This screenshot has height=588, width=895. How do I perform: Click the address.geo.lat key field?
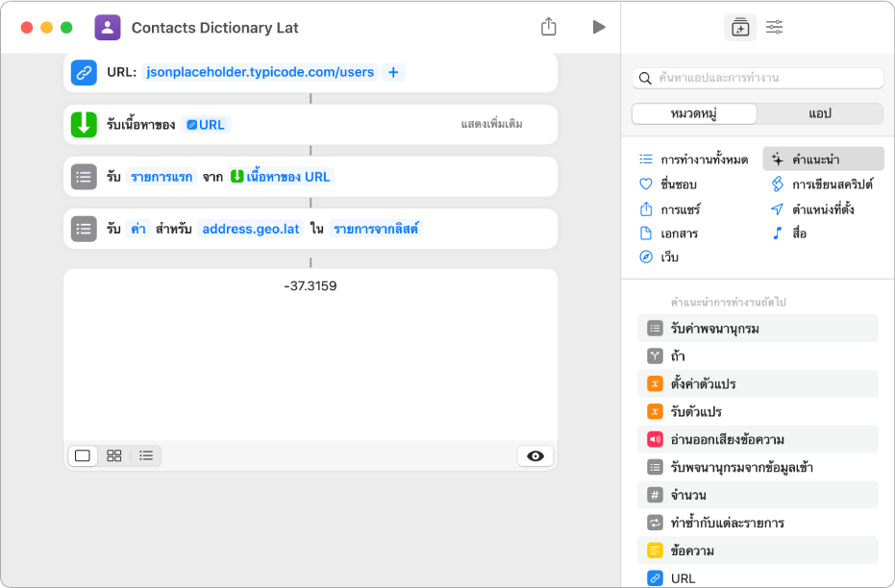click(x=250, y=229)
